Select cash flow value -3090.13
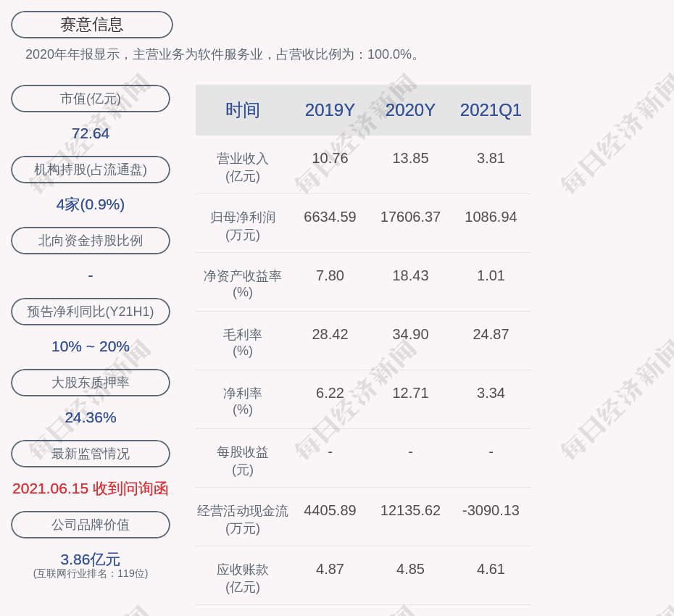Image resolution: width=674 pixels, height=616 pixels. pos(491,510)
